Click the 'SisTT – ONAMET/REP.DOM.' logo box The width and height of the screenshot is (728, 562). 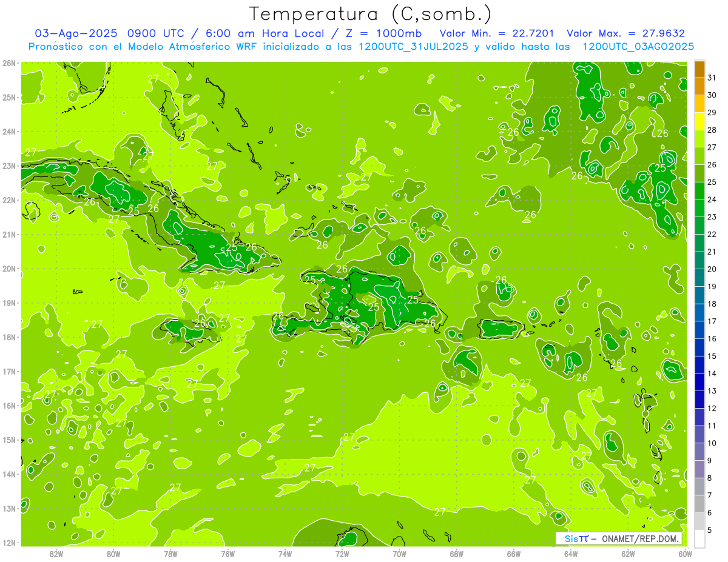619,538
